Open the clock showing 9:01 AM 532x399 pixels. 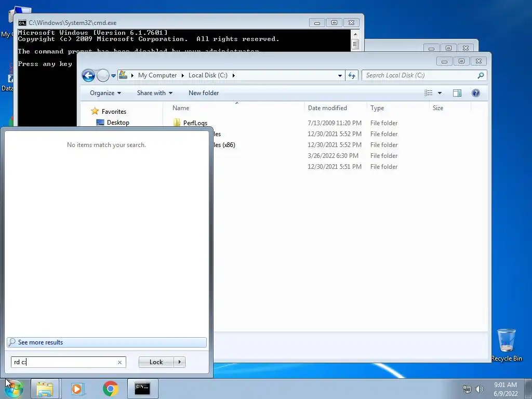[506, 389]
